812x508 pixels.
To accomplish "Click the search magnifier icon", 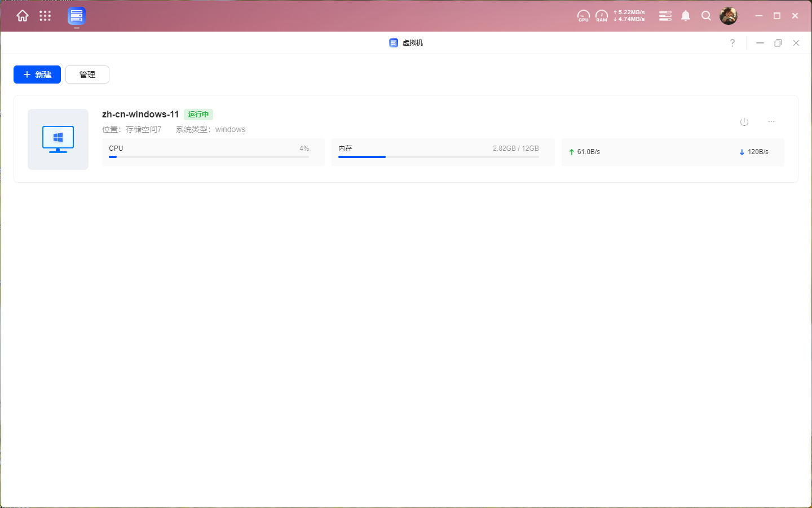I will 706,16.
